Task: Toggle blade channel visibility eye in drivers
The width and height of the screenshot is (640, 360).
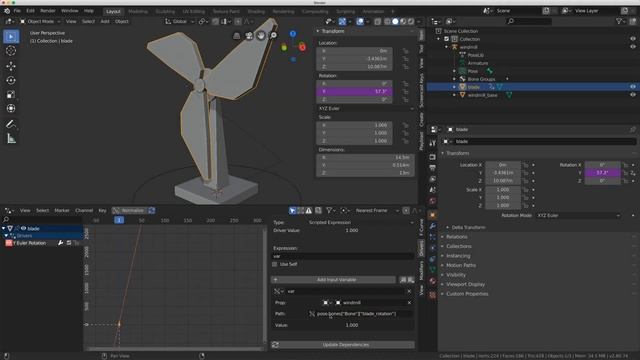Action: (23, 228)
